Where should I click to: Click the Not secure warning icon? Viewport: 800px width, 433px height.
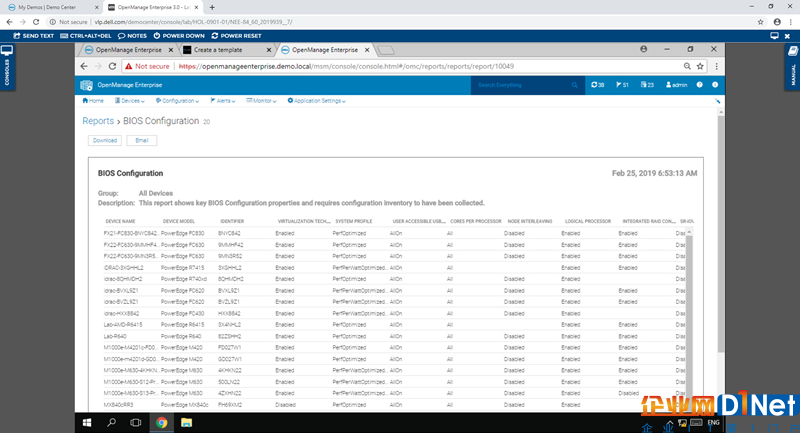tap(129, 66)
